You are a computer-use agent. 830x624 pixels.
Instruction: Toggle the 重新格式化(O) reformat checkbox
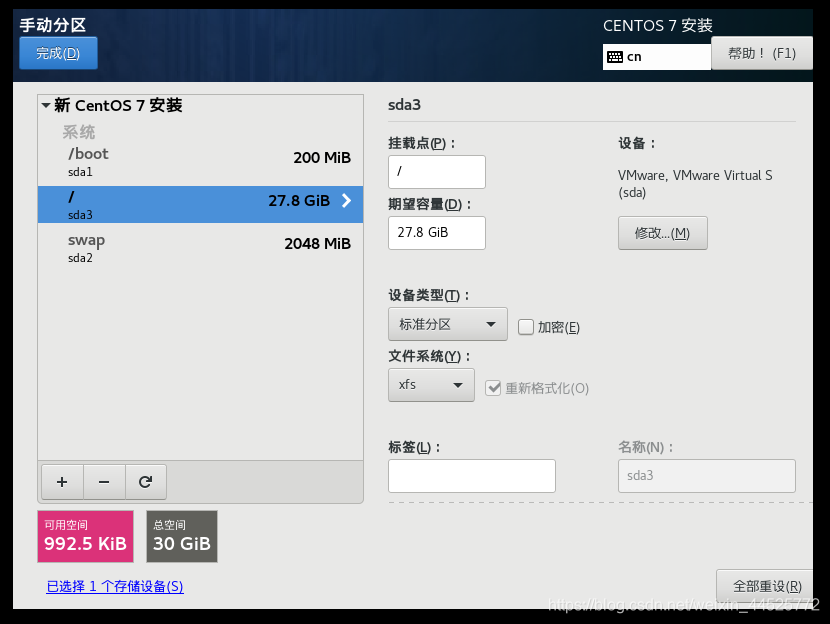click(493, 388)
